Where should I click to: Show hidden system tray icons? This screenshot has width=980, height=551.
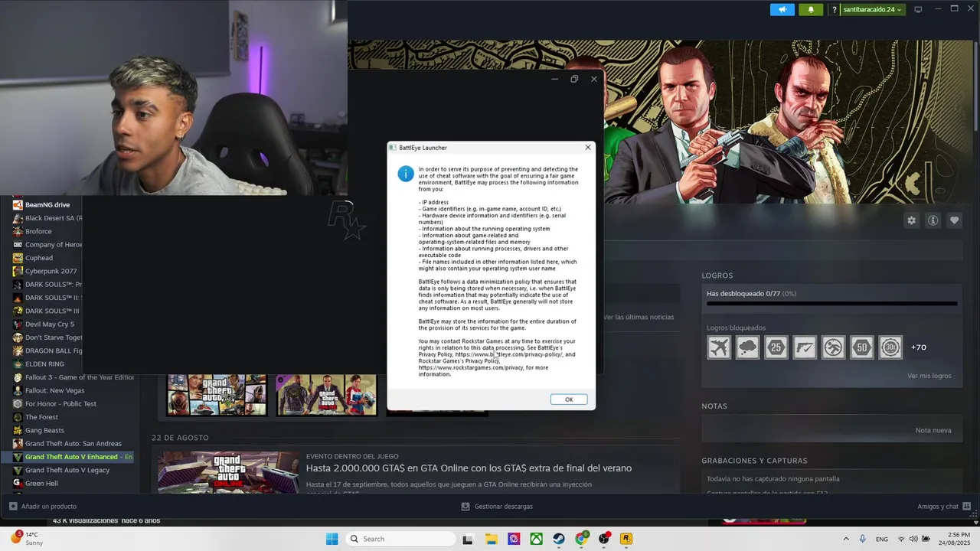pos(846,539)
